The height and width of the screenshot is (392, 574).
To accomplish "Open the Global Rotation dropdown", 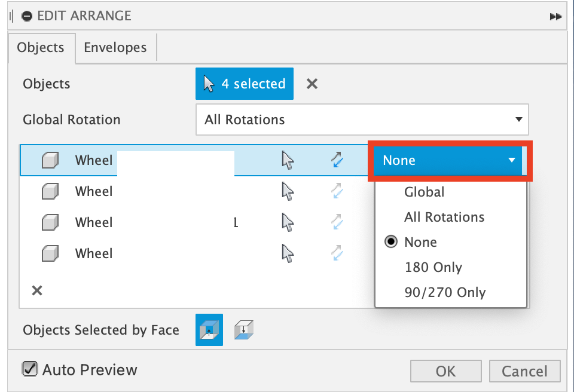I will coord(362,120).
